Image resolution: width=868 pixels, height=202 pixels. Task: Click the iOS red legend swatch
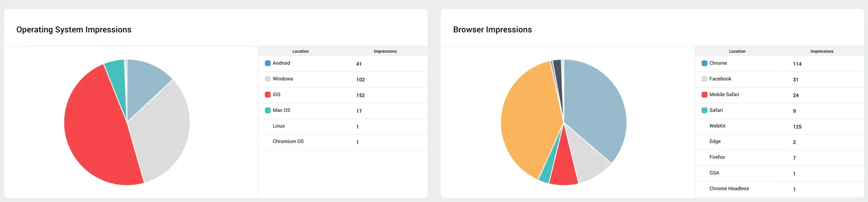click(267, 95)
